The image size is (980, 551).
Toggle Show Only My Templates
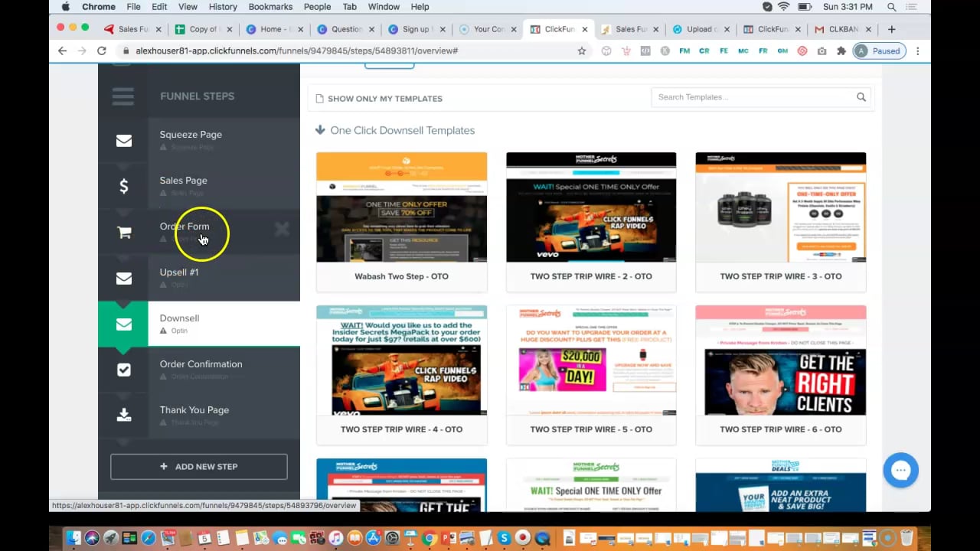point(379,99)
